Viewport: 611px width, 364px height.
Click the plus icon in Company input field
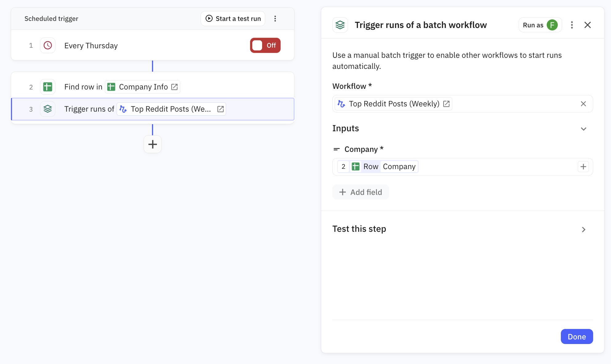tap(583, 167)
